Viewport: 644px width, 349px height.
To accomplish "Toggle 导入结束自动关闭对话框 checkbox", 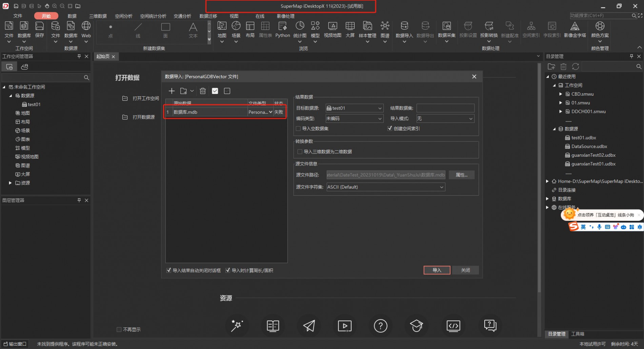I will (x=169, y=270).
